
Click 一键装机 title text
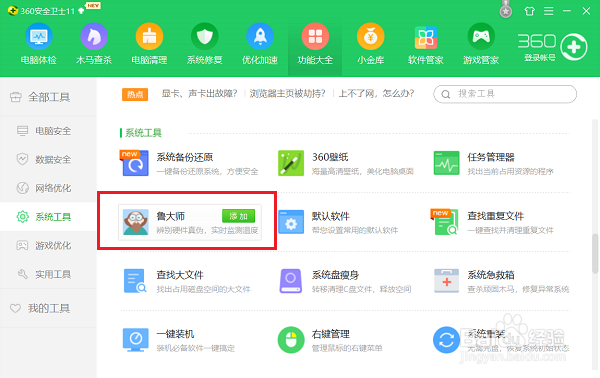pos(175,334)
